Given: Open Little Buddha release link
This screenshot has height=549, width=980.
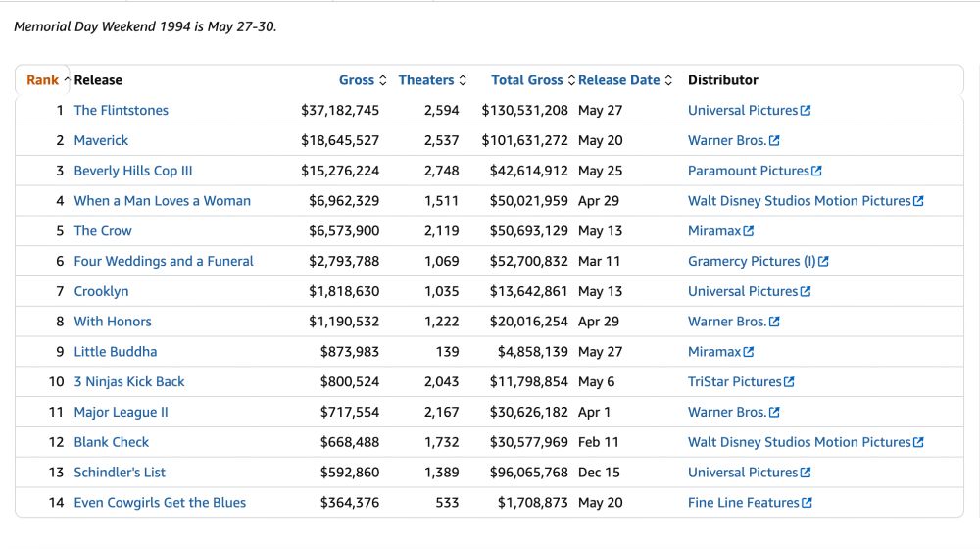Looking at the screenshot, I should (116, 351).
